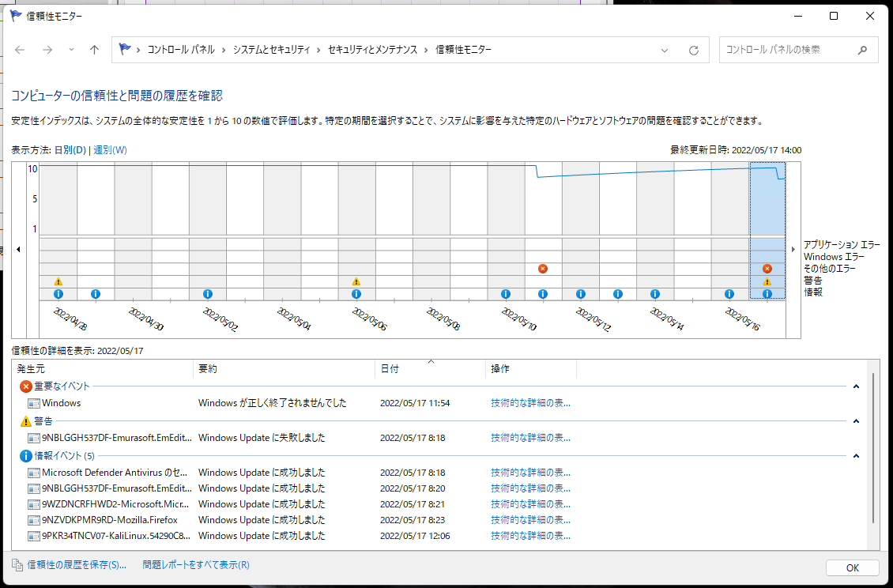
Task: Switch view to 週別(W)
Action: (x=110, y=150)
